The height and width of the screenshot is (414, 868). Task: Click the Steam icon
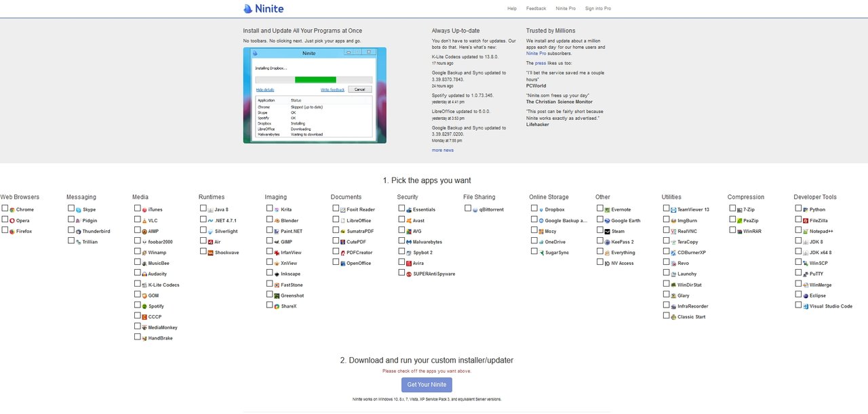click(608, 232)
